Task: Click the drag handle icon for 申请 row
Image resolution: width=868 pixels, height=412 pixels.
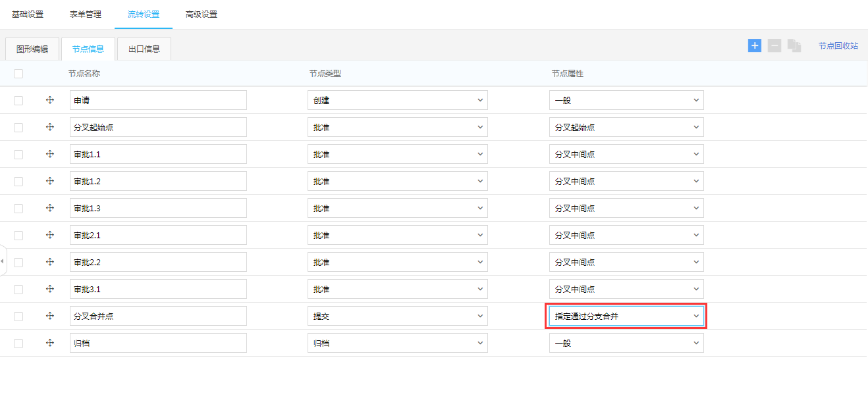Action: (x=50, y=100)
